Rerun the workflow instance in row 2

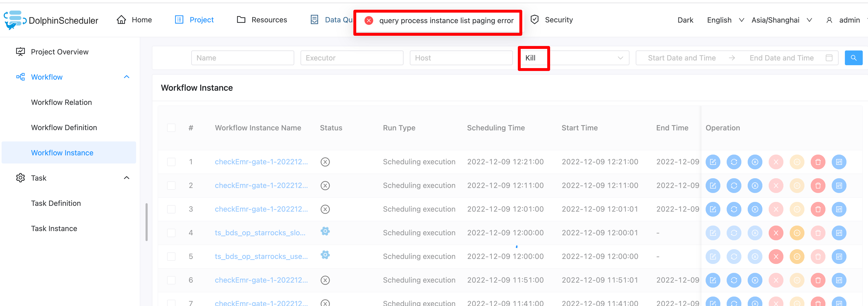[734, 185]
